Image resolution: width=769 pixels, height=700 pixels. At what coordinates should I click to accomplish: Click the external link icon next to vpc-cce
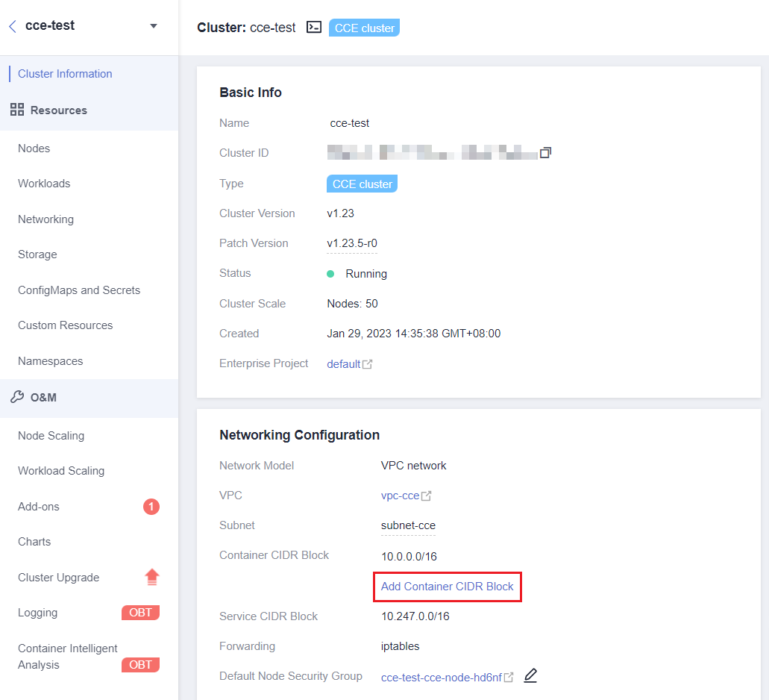(426, 496)
